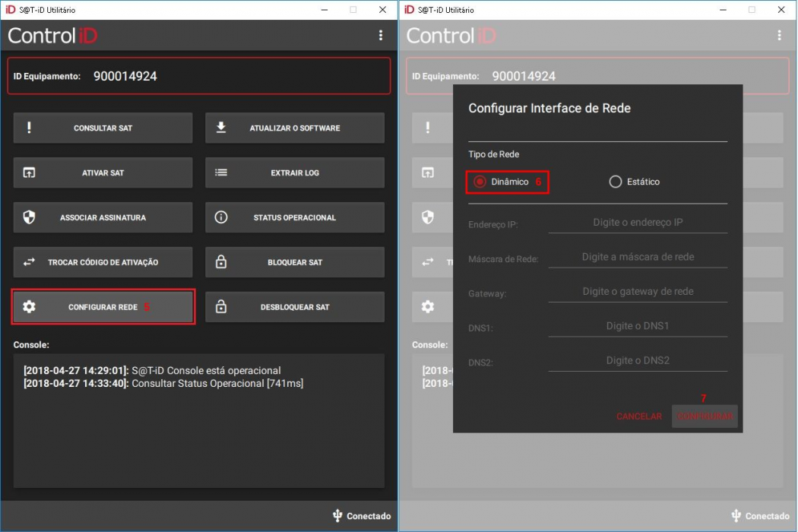Click the DNS1 input field

[x=638, y=326]
